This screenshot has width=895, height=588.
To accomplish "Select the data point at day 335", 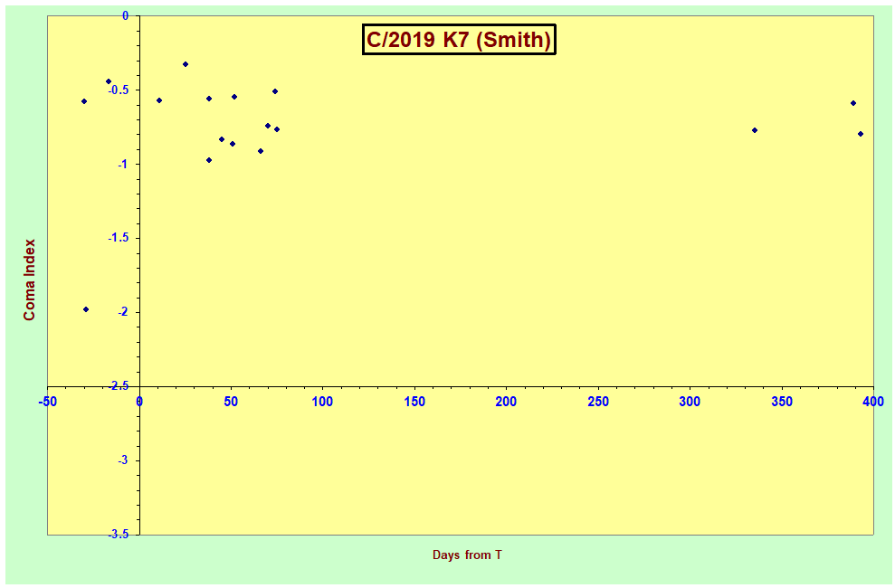I will pos(755,130).
